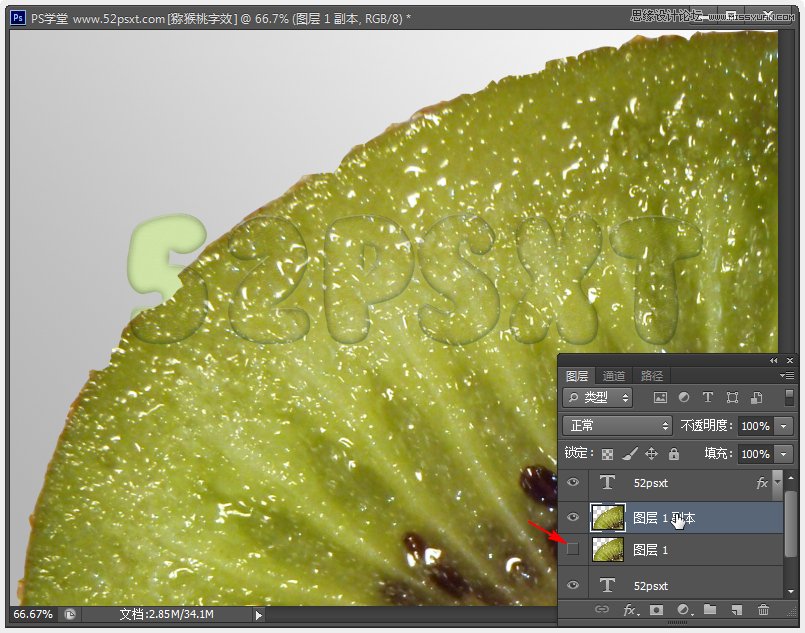Create a new layer group folder
The height and width of the screenshot is (633, 805).
pyautogui.click(x=710, y=609)
